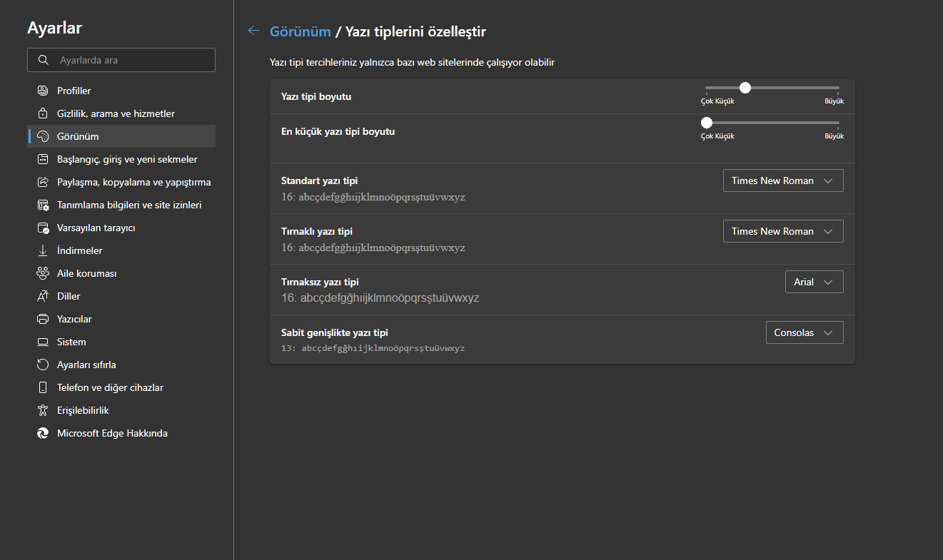Click the Diller language icon

(43, 296)
